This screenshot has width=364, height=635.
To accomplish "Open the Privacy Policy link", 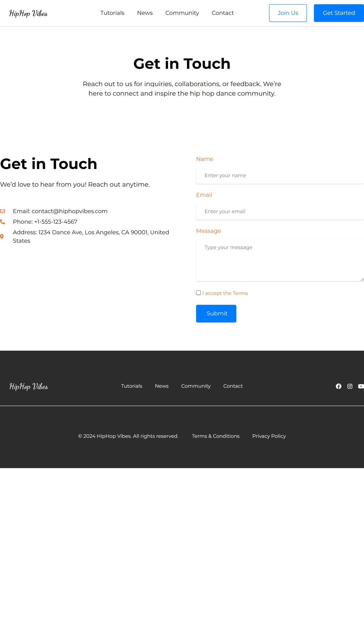I will tap(269, 436).
